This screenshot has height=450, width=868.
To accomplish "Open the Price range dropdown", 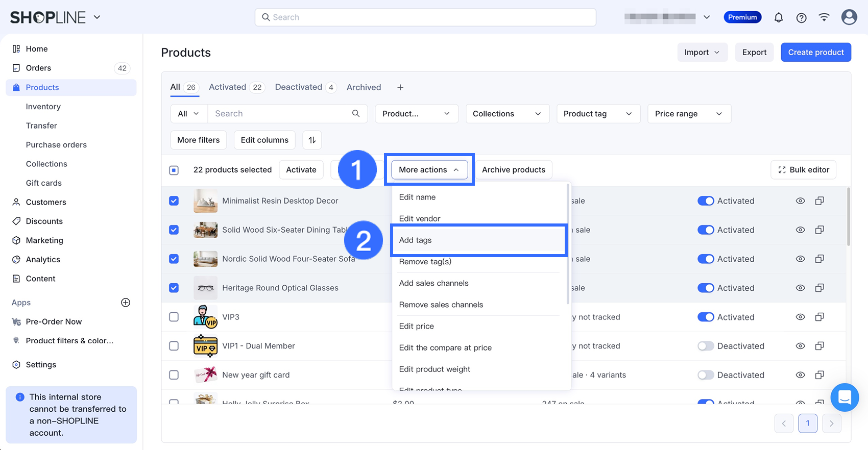I will click(689, 114).
